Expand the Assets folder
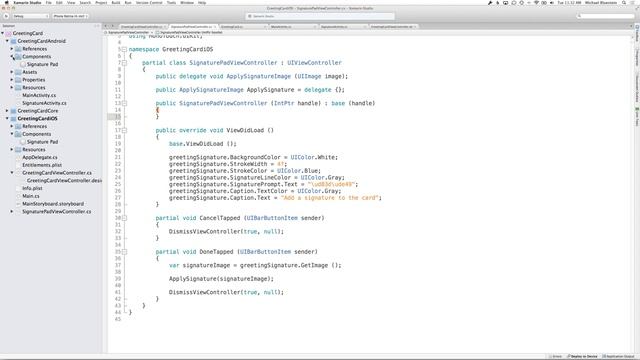Screen dimensions: 640x360 tap(12, 72)
